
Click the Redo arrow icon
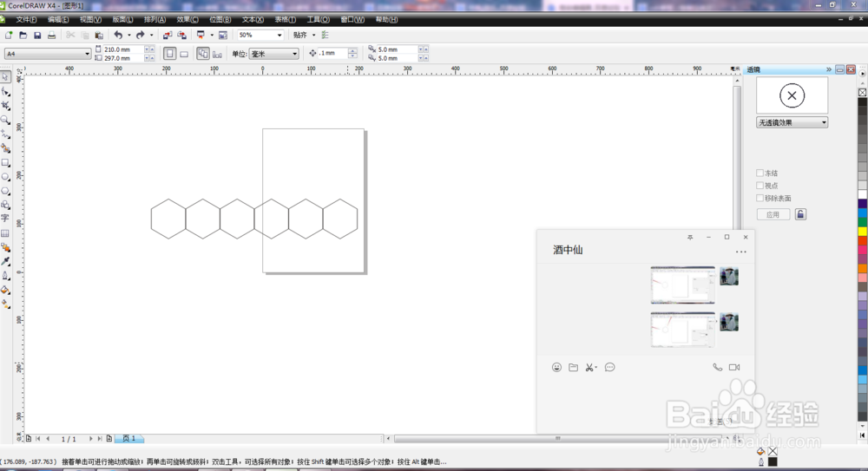click(x=140, y=35)
